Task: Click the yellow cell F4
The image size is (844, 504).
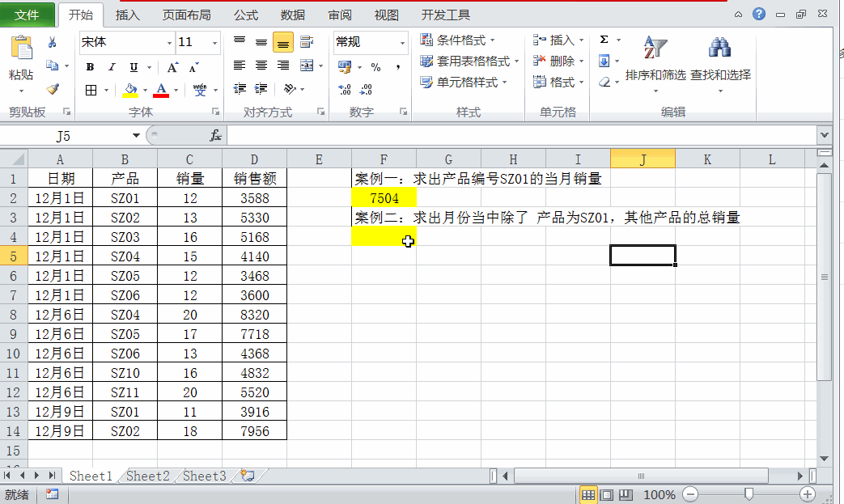Action: (384, 237)
